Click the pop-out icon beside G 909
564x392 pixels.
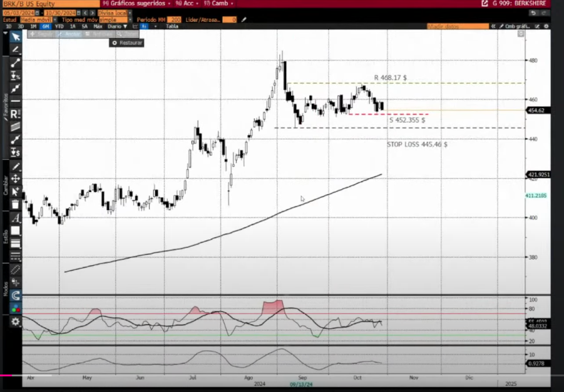coord(485,3)
